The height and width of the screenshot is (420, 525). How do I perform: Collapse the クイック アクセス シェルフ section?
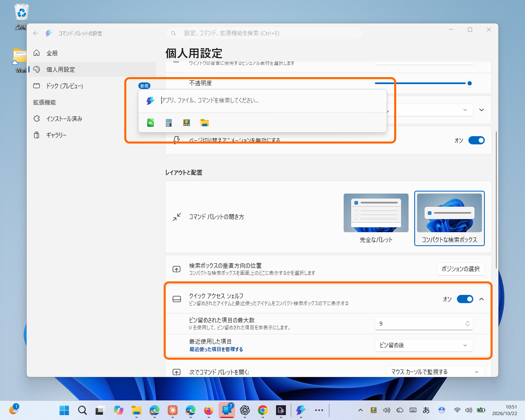click(482, 299)
